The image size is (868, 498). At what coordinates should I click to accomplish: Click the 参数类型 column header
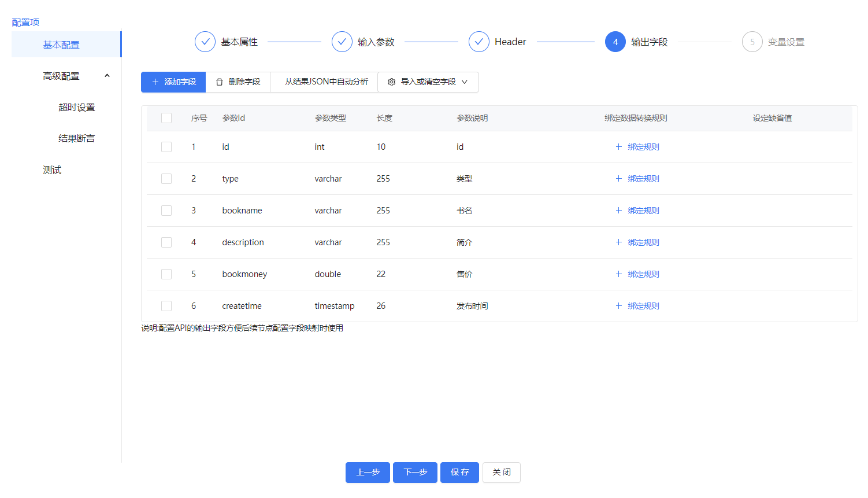pos(331,118)
